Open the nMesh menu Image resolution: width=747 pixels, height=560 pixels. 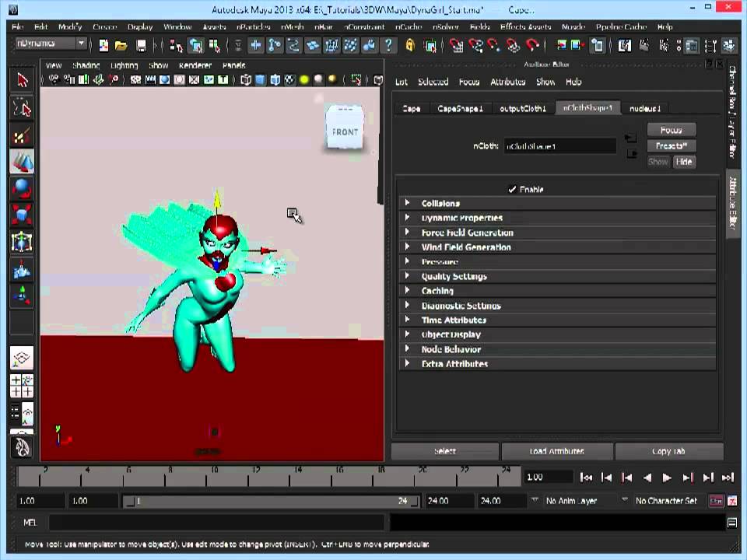click(292, 26)
